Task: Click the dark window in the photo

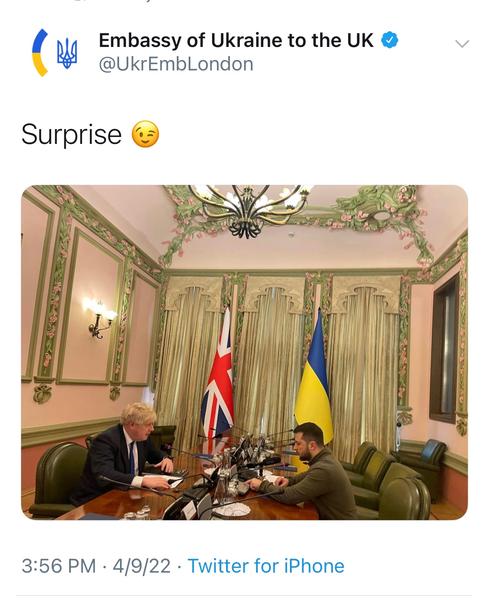Action: tap(444, 348)
